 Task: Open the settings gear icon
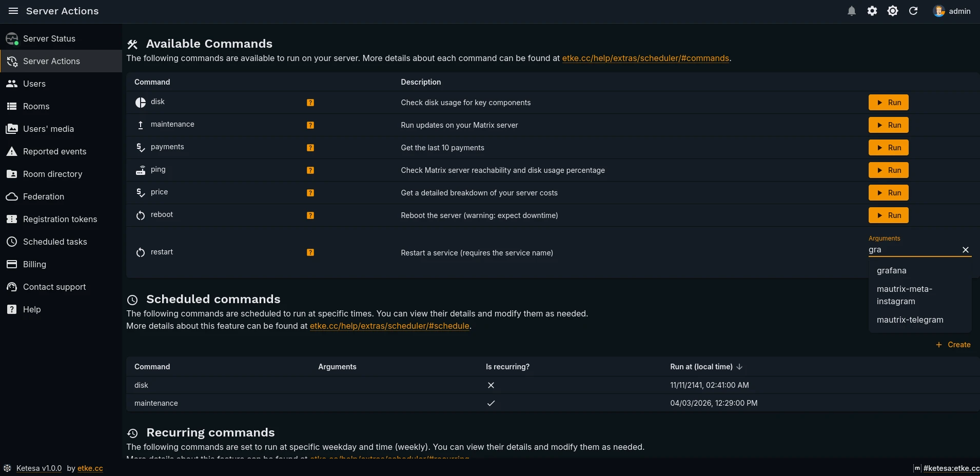tap(872, 11)
